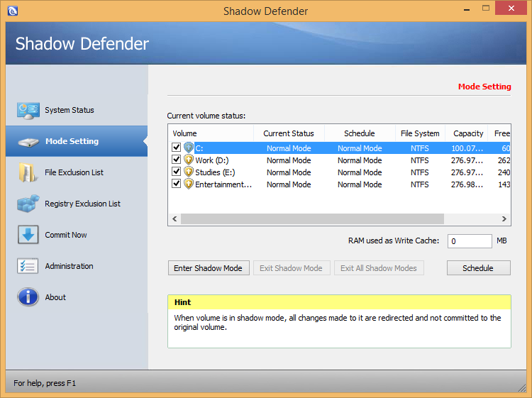Image resolution: width=532 pixels, height=398 pixels.
Task: Click the volume list left scroll arrow
Action: point(174,219)
